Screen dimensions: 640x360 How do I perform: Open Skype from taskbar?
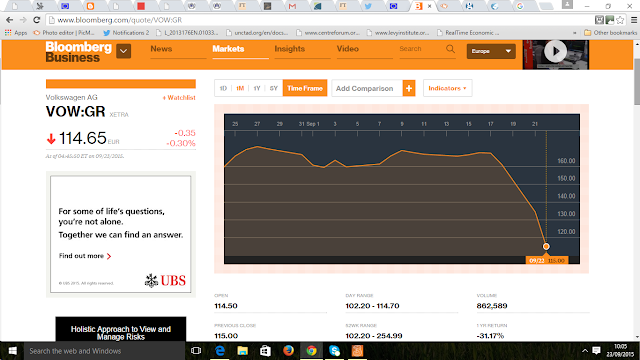point(334,351)
